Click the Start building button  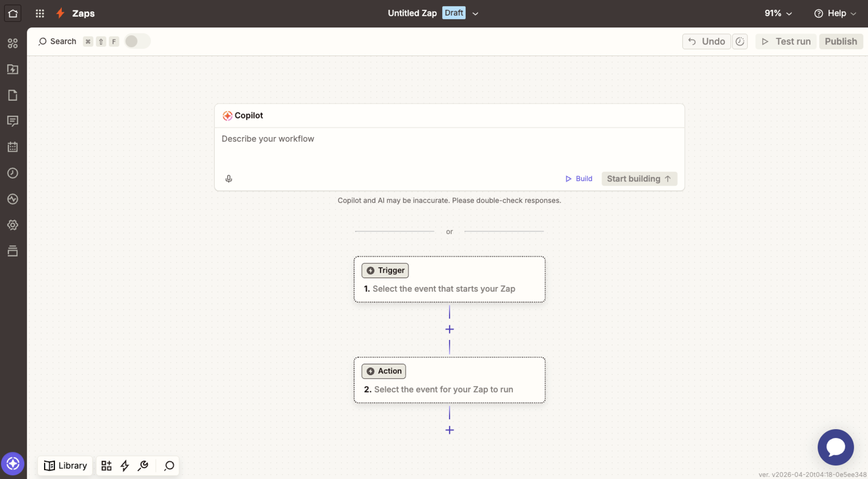click(639, 178)
